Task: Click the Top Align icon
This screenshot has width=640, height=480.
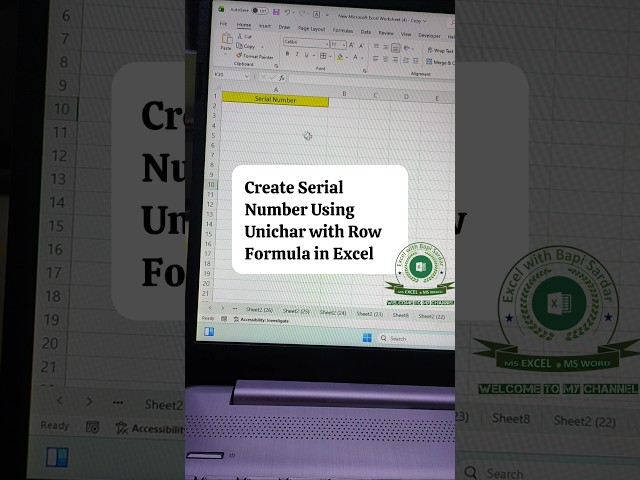Action: [376, 46]
